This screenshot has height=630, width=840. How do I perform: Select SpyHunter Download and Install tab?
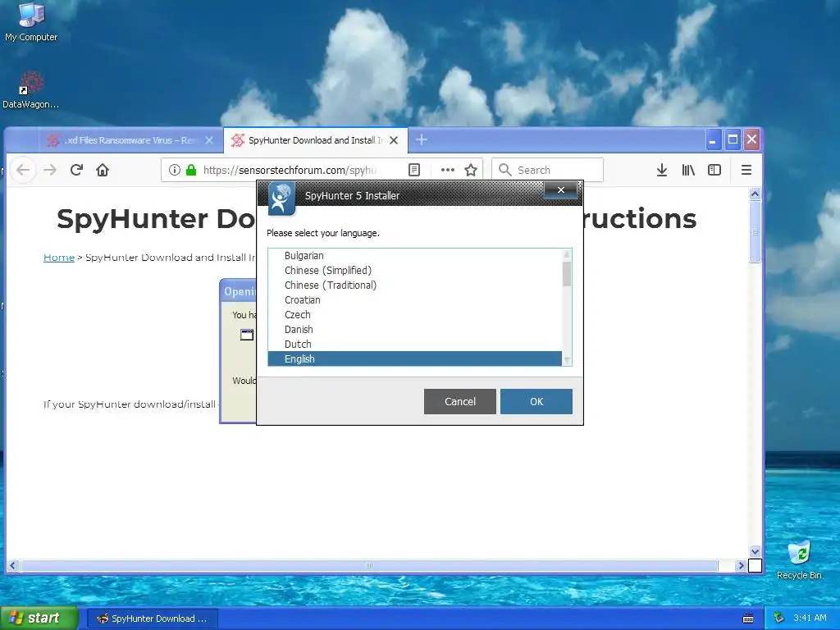click(314, 139)
